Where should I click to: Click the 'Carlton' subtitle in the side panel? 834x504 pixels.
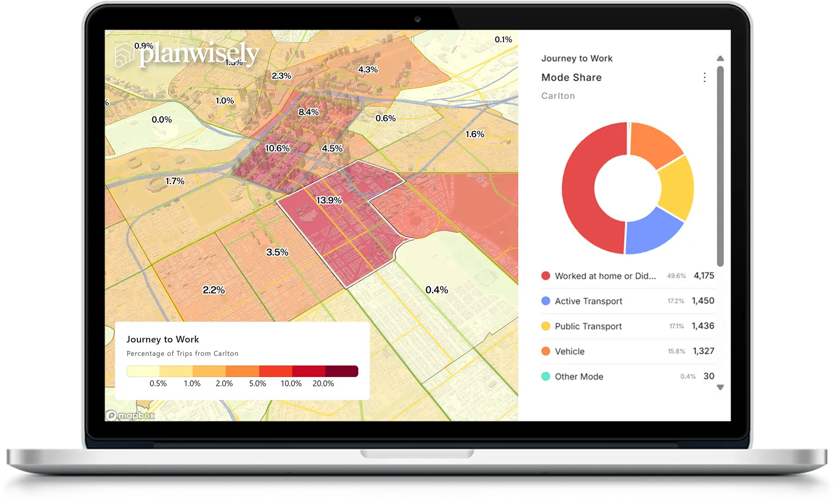pos(558,96)
